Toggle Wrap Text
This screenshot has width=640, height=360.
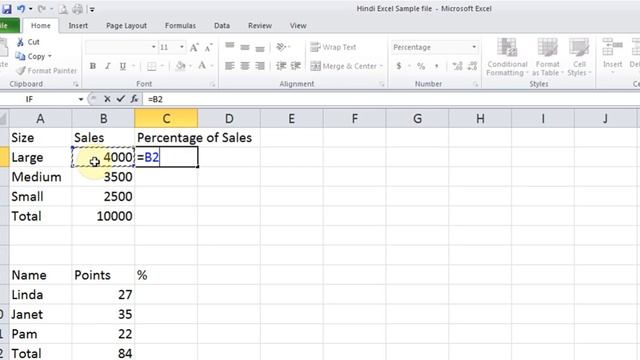tap(333, 47)
